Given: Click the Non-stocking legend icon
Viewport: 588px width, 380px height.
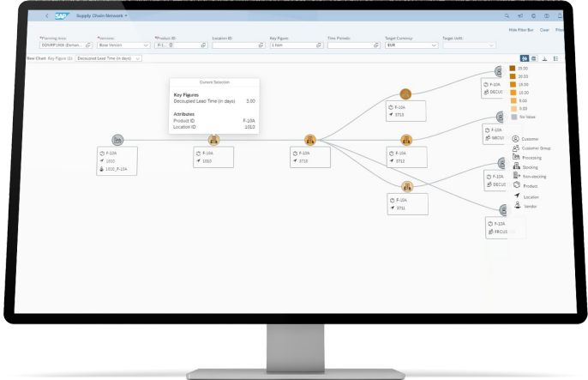Looking at the screenshot, I should (x=517, y=176).
